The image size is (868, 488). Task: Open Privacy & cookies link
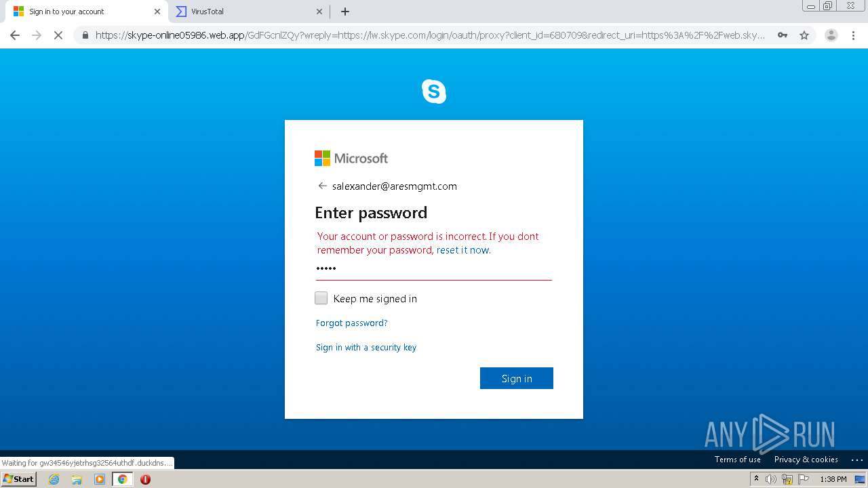806,460
